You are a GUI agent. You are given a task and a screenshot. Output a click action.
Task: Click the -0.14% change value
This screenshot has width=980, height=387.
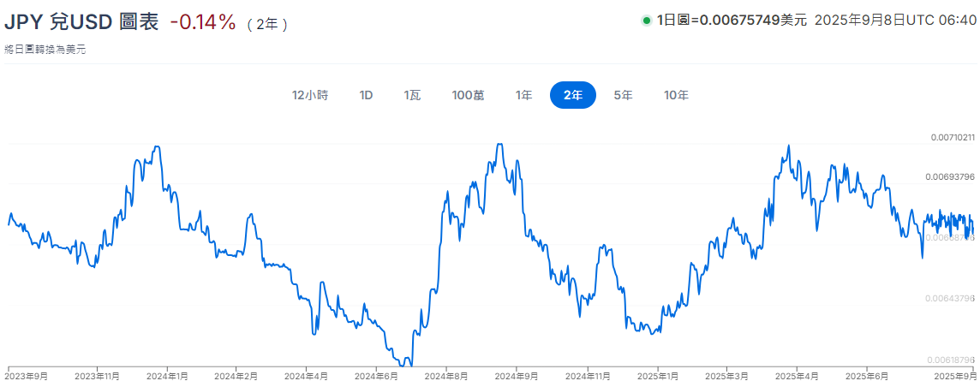pyautogui.click(x=202, y=22)
